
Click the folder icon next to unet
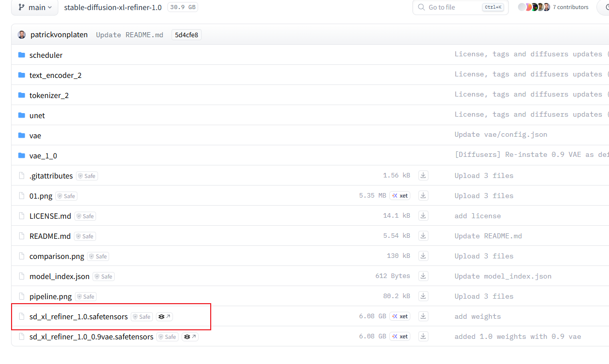pyautogui.click(x=22, y=115)
